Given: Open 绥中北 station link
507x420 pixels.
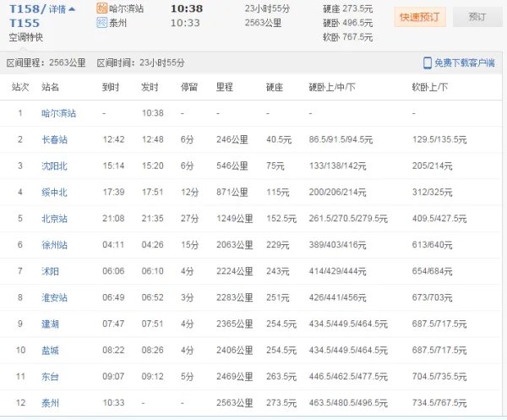Looking at the screenshot, I should (x=53, y=192).
